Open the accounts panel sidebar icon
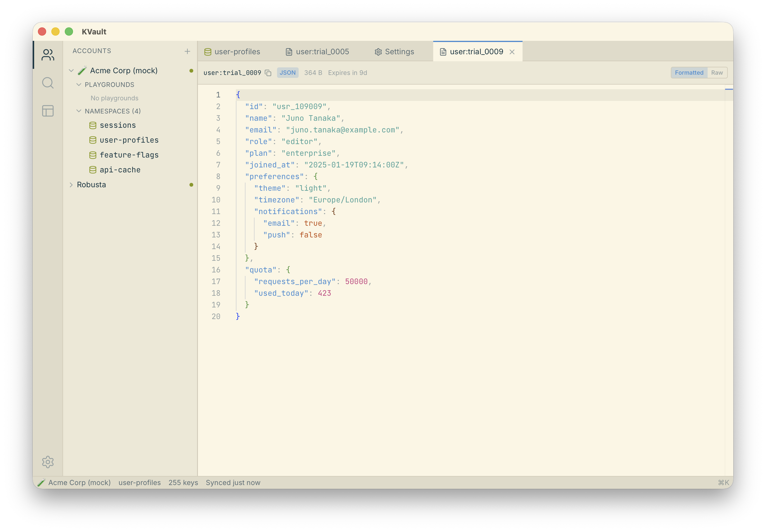Screen dimensions: 766x532 click(x=48, y=55)
